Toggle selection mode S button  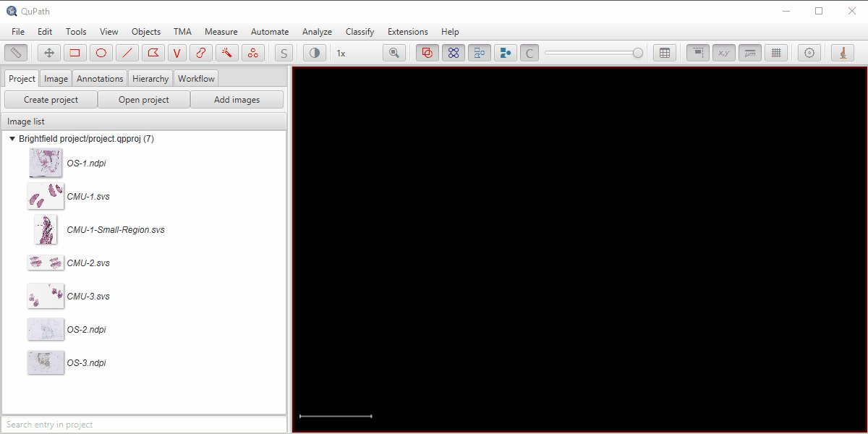click(x=284, y=53)
